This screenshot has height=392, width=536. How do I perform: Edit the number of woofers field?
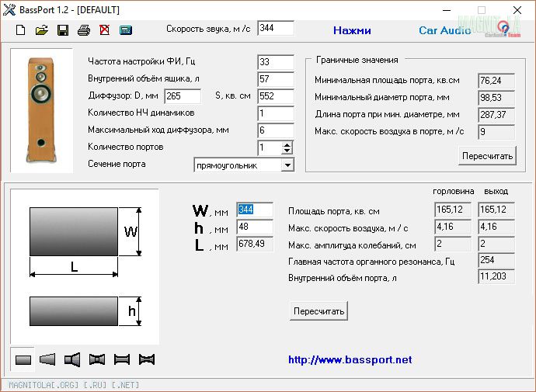coord(276,113)
